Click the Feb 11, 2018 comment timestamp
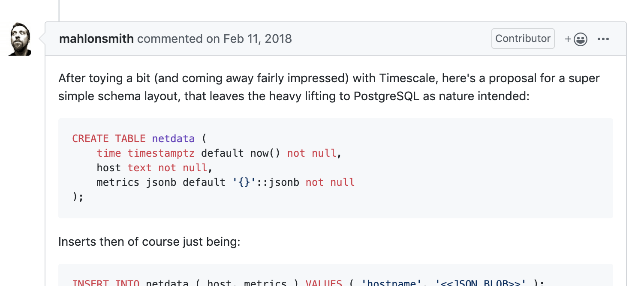 pyautogui.click(x=257, y=39)
